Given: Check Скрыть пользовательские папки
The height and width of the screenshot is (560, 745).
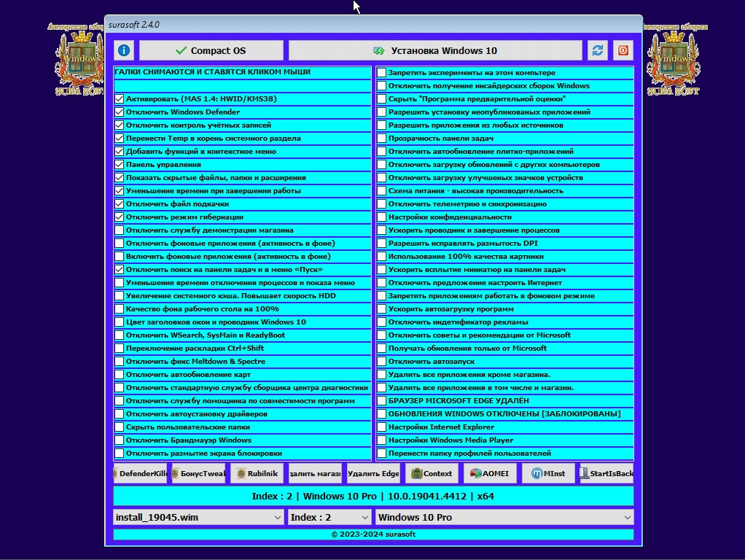Looking at the screenshot, I should click(x=120, y=427).
